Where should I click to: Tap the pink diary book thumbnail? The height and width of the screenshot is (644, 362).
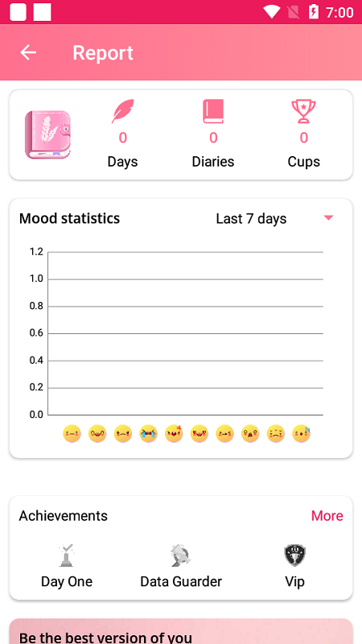pos(48,134)
